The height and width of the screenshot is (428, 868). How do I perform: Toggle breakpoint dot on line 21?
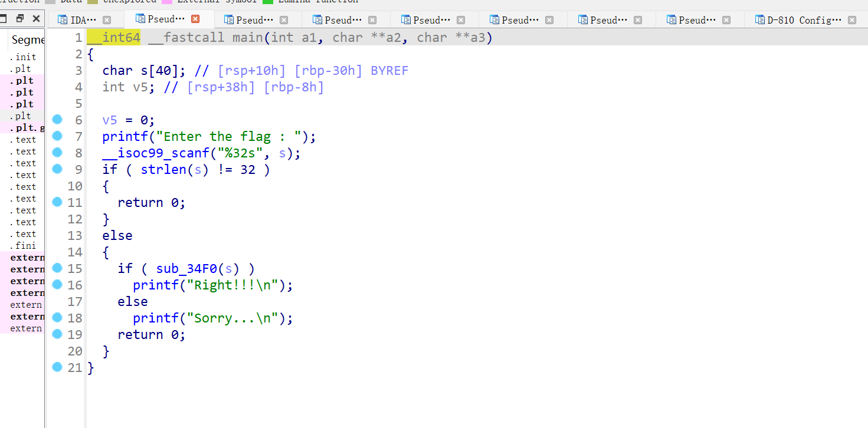click(x=57, y=367)
